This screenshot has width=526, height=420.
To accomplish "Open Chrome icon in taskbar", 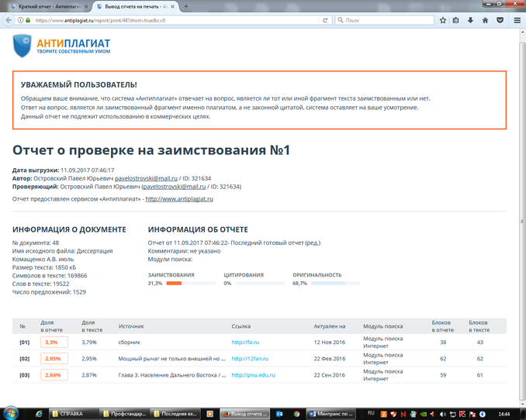I will coord(296,414).
